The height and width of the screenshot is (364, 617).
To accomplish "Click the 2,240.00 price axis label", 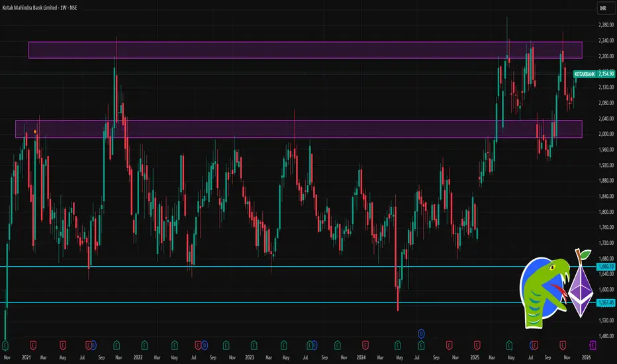I will pyautogui.click(x=606, y=40).
